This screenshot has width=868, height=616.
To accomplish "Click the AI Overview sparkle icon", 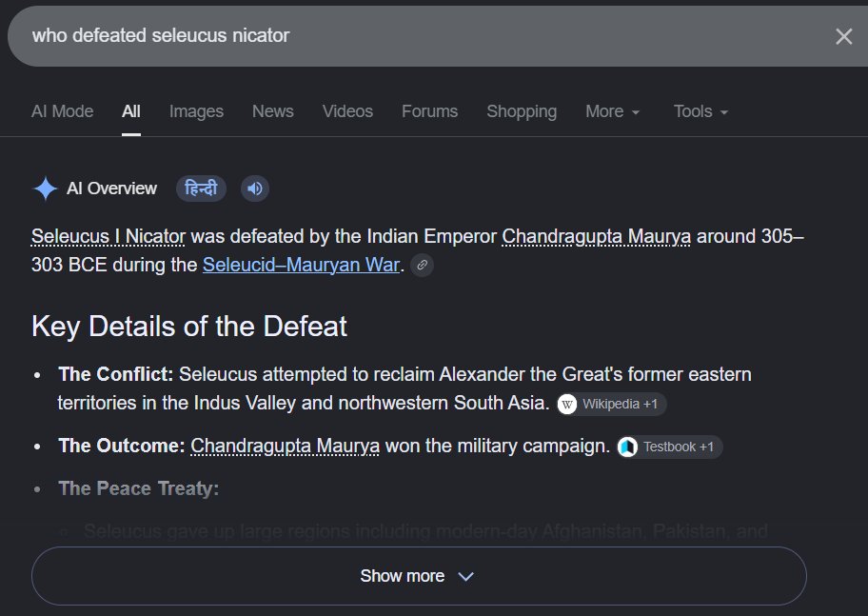I will pyautogui.click(x=46, y=189).
